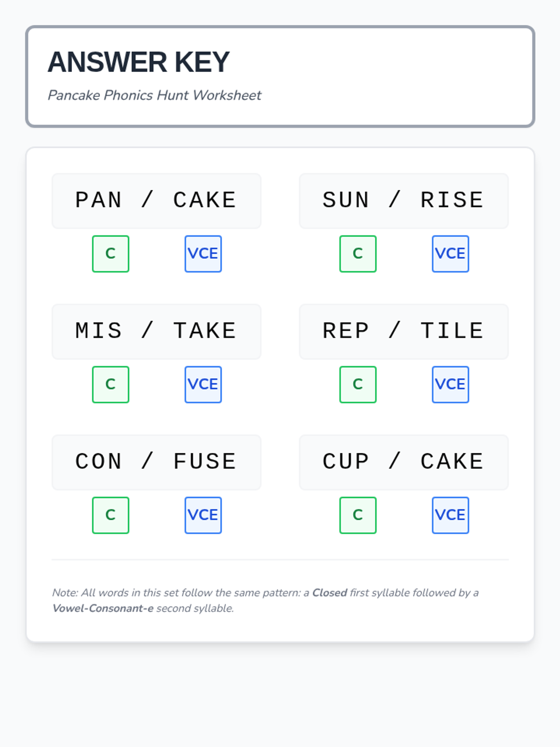Click the bold Vowel-Consonant-e text in the note

(103, 608)
